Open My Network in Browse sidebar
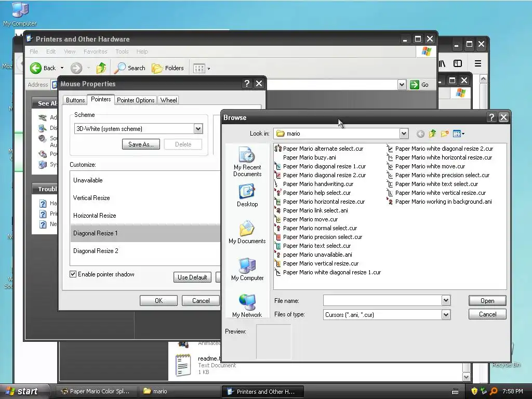This screenshot has height=399, width=532. (247, 306)
